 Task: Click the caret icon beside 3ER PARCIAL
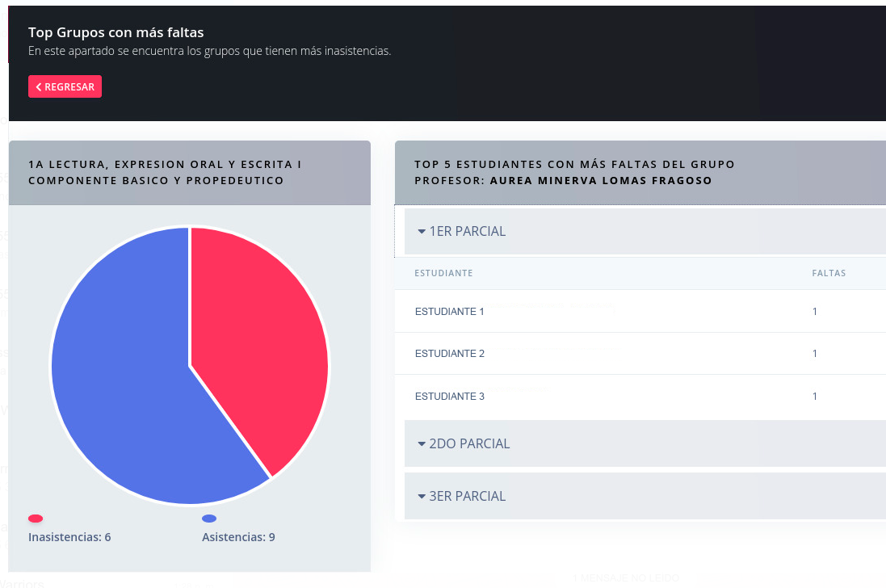pos(422,497)
